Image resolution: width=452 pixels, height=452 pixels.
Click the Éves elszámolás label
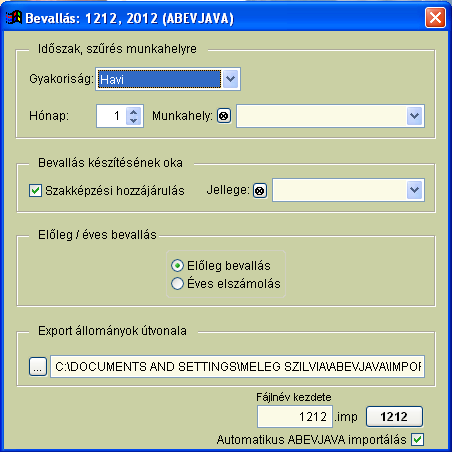coord(234,284)
